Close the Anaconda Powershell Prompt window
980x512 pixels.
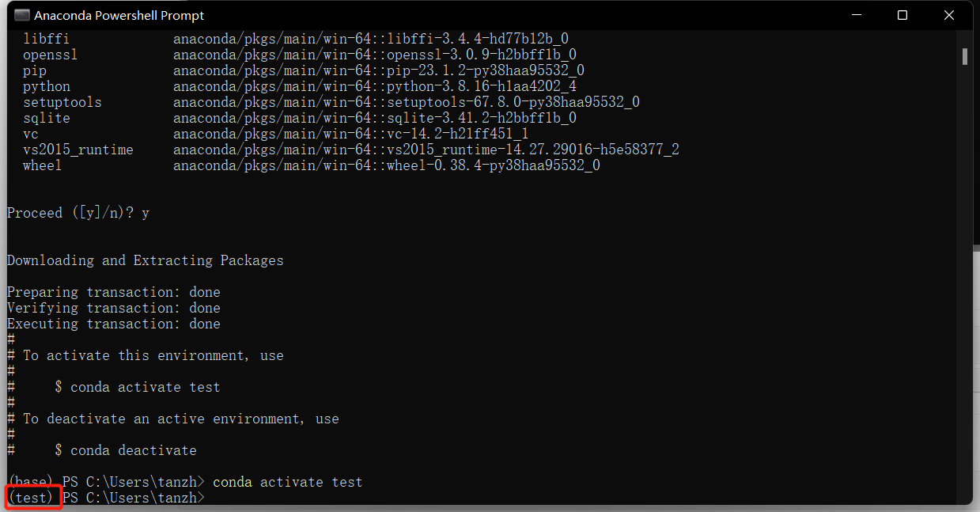pos(949,15)
